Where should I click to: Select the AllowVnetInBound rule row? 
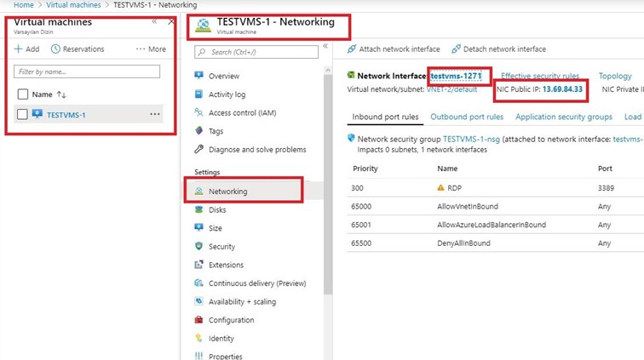click(x=495, y=206)
